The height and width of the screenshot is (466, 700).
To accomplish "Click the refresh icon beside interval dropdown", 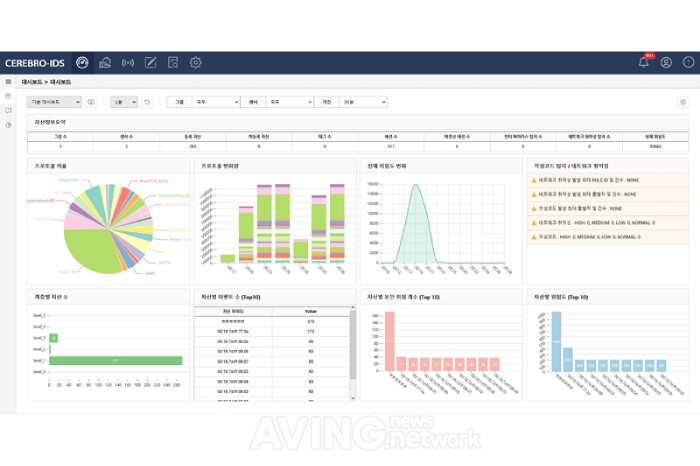I will coord(147,102).
